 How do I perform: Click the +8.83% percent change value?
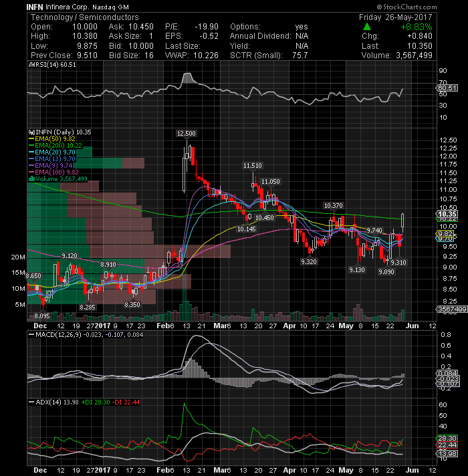tap(417, 27)
